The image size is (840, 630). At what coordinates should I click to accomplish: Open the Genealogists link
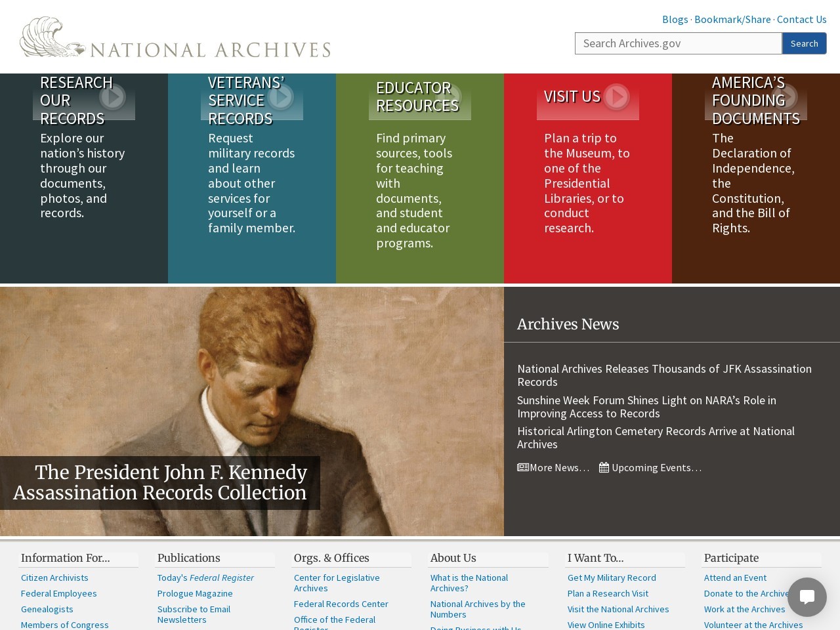click(x=47, y=609)
